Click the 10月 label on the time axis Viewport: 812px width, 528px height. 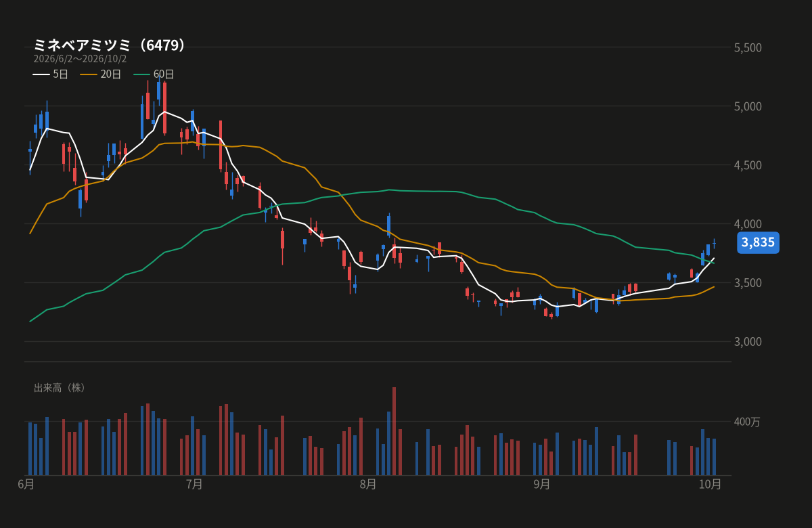710,484
